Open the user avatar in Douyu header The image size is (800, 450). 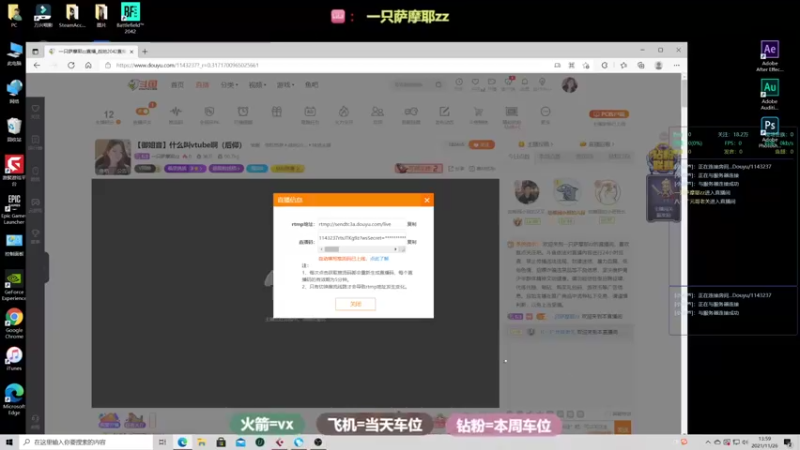(x=569, y=85)
